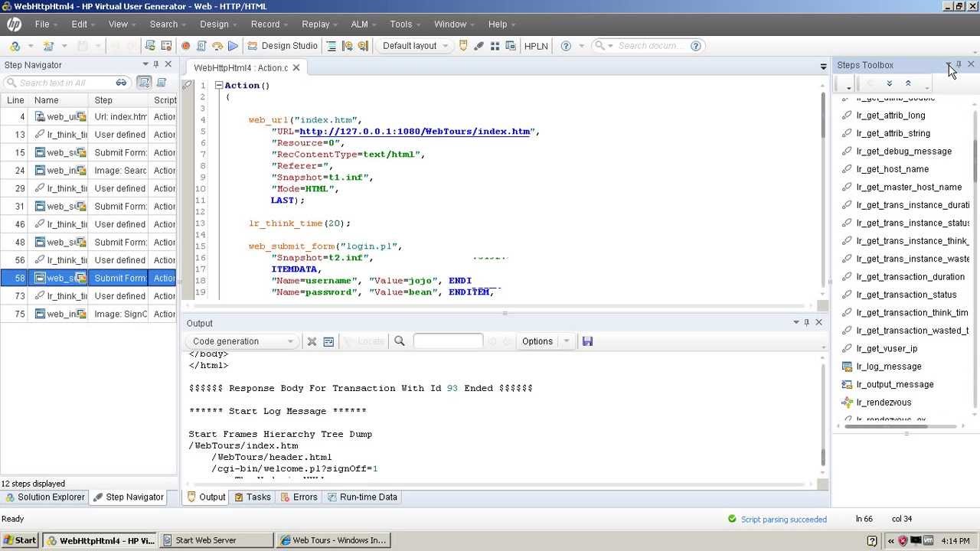This screenshot has height=551, width=980.
Task: Select lr_get_debug_message in Steps Toolbox
Action: point(903,152)
